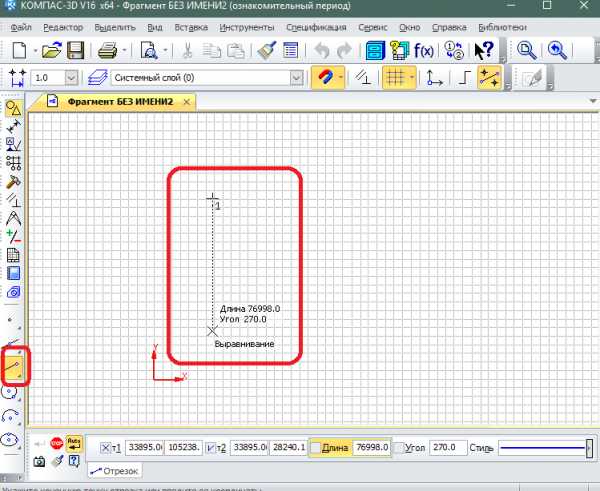
Task: Open the Инструменты menu
Action: (x=247, y=28)
